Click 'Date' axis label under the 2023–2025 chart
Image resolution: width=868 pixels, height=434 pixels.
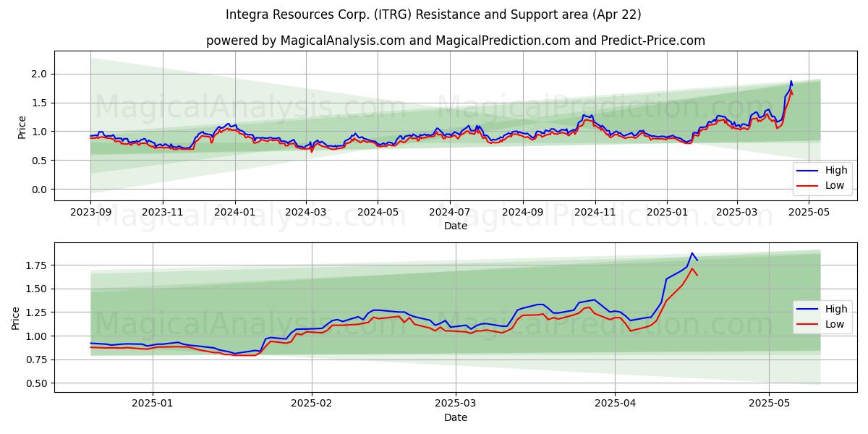[456, 226]
